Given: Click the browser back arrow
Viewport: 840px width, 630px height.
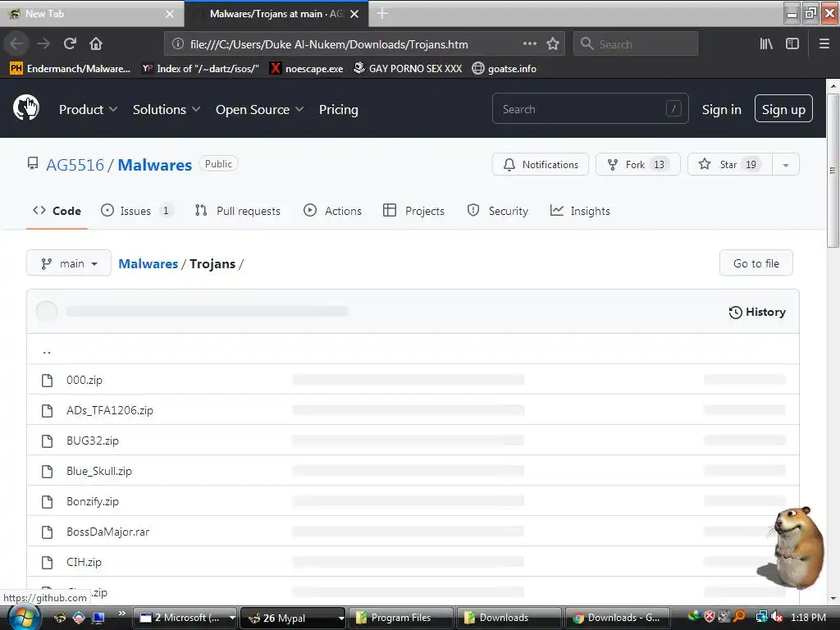Looking at the screenshot, I should click(16, 43).
